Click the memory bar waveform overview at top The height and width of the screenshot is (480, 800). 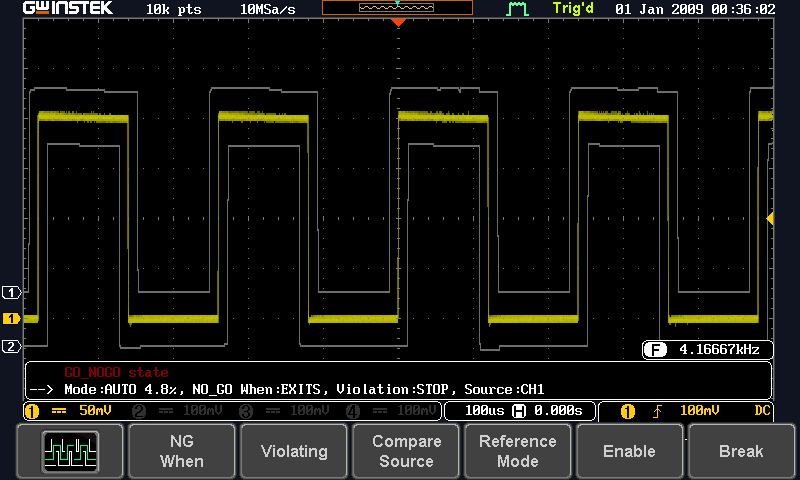(x=397, y=8)
